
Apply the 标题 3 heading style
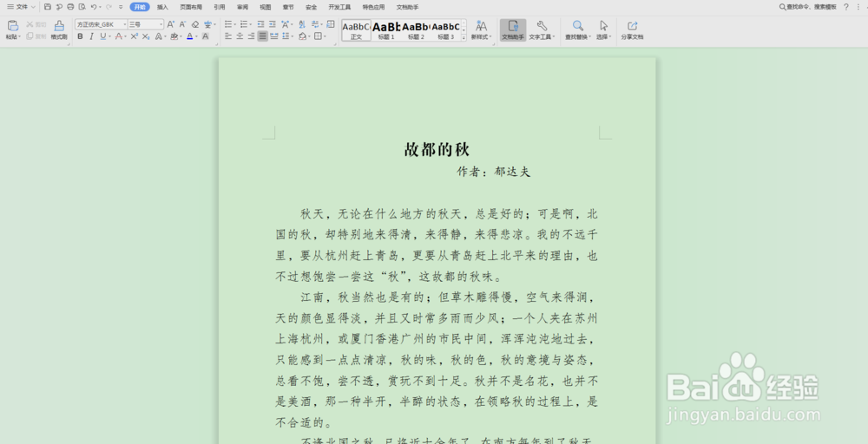[x=445, y=29]
